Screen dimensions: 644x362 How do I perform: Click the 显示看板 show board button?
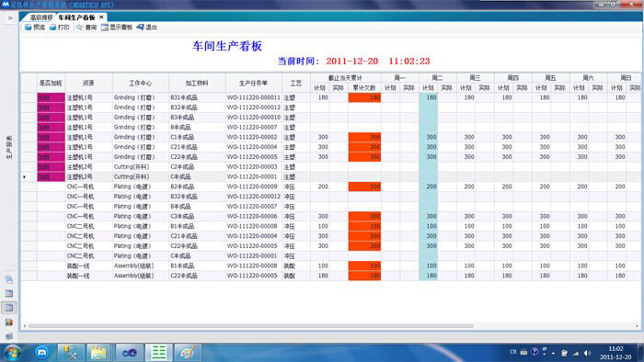117,27
